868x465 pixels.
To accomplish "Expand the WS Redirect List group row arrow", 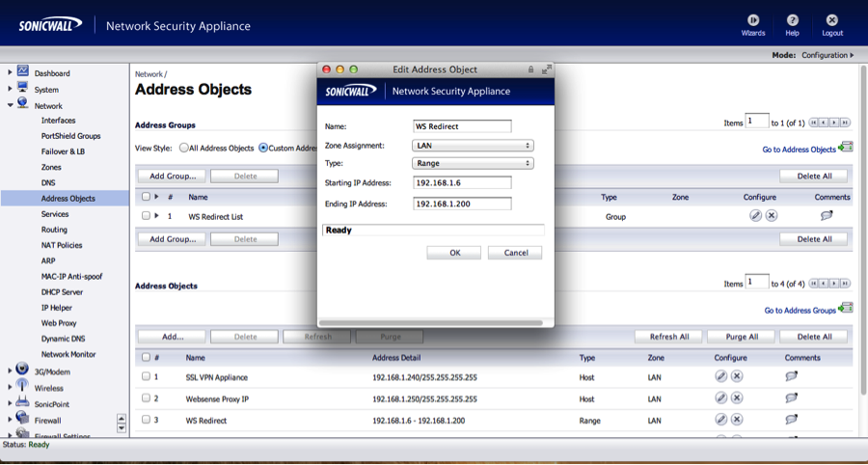I will coord(156,216).
